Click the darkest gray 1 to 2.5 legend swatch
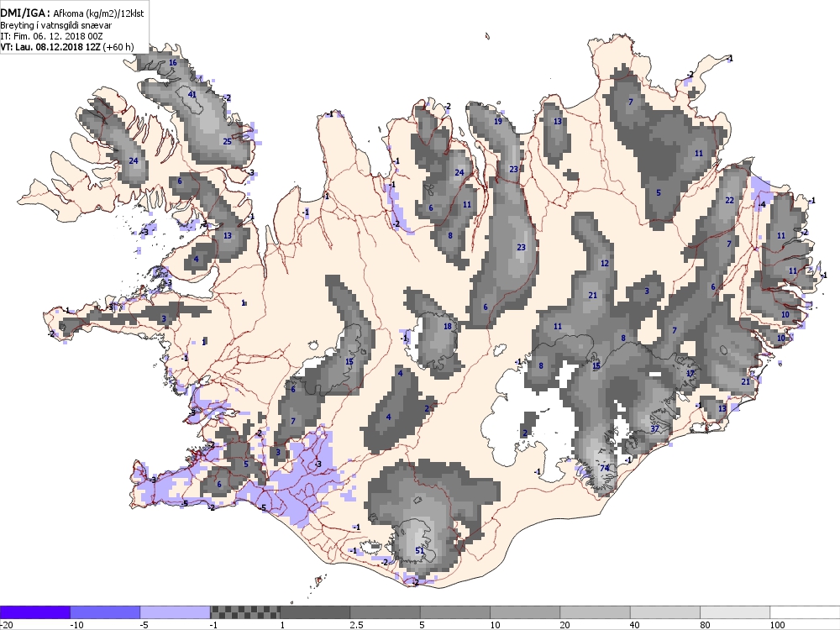Image resolution: width=840 pixels, height=630 pixels. (x=315, y=612)
